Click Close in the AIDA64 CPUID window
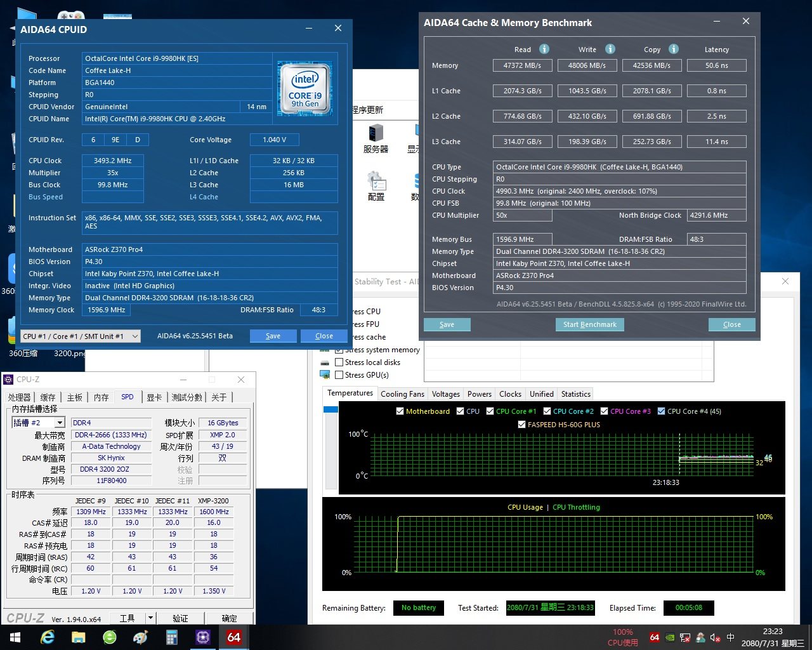The height and width of the screenshot is (650, 812). pos(324,336)
